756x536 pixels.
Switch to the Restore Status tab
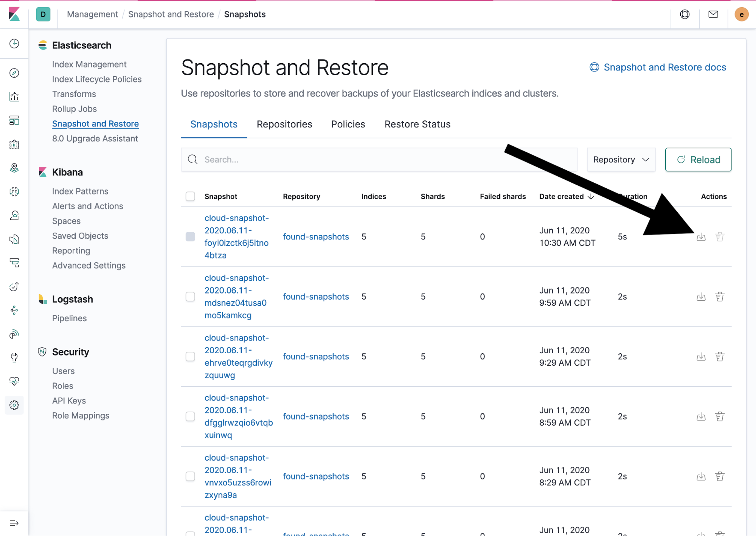tap(417, 124)
